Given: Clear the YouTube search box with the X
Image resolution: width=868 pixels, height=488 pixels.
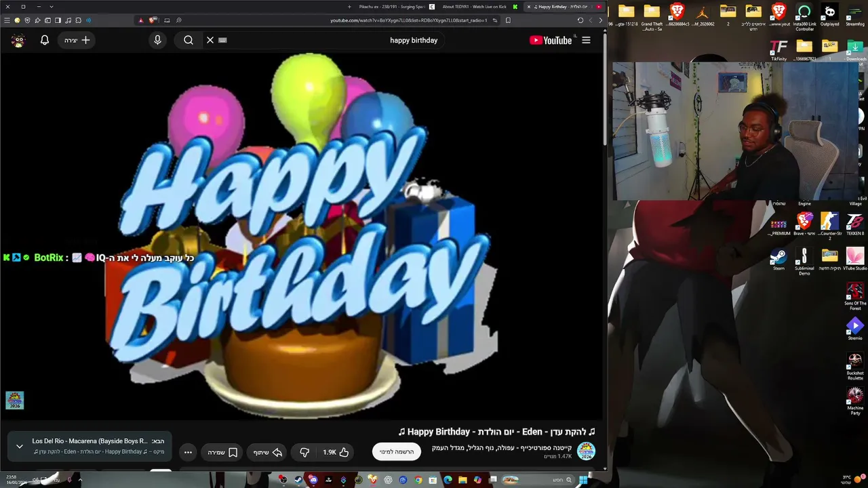Looking at the screenshot, I should click(x=210, y=40).
